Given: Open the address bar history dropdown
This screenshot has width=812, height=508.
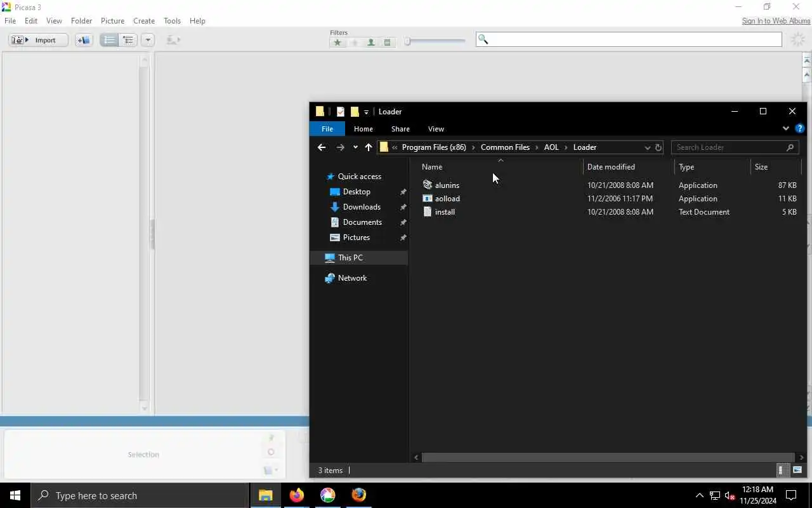Looking at the screenshot, I should (647, 147).
